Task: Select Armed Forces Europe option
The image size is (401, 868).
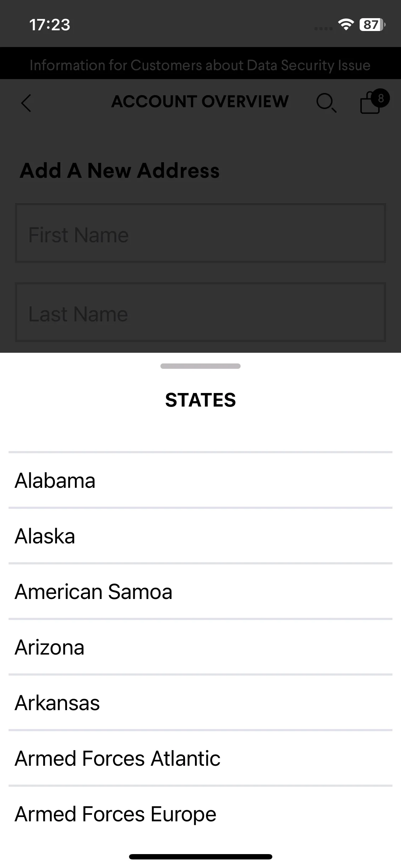Action: pyautogui.click(x=200, y=814)
